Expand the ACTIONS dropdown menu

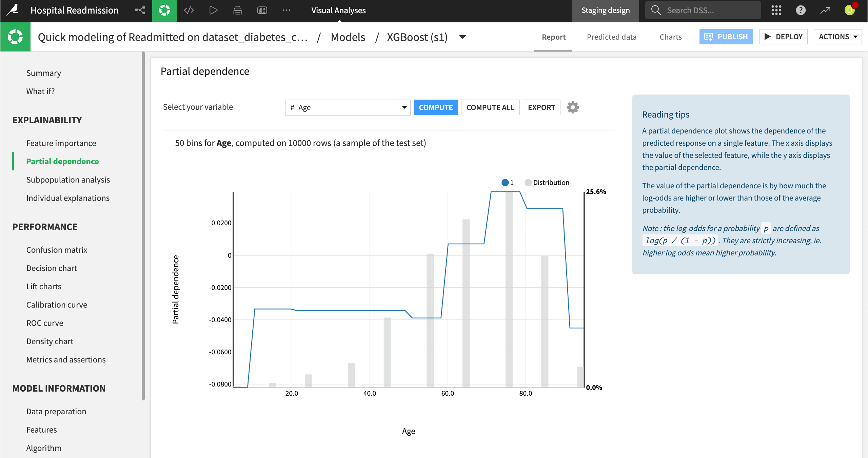[x=837, y=37]
